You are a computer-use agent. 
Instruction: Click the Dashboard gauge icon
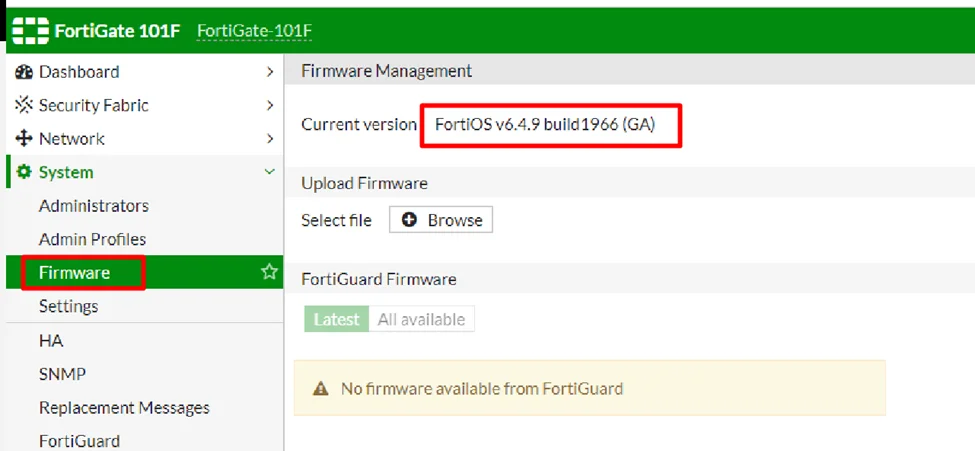point(24,72)
